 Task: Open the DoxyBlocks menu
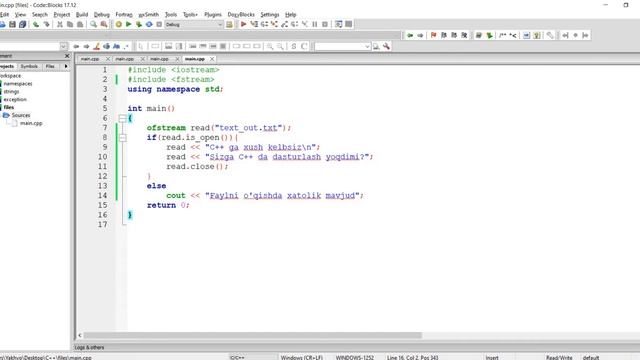point(241,14)
